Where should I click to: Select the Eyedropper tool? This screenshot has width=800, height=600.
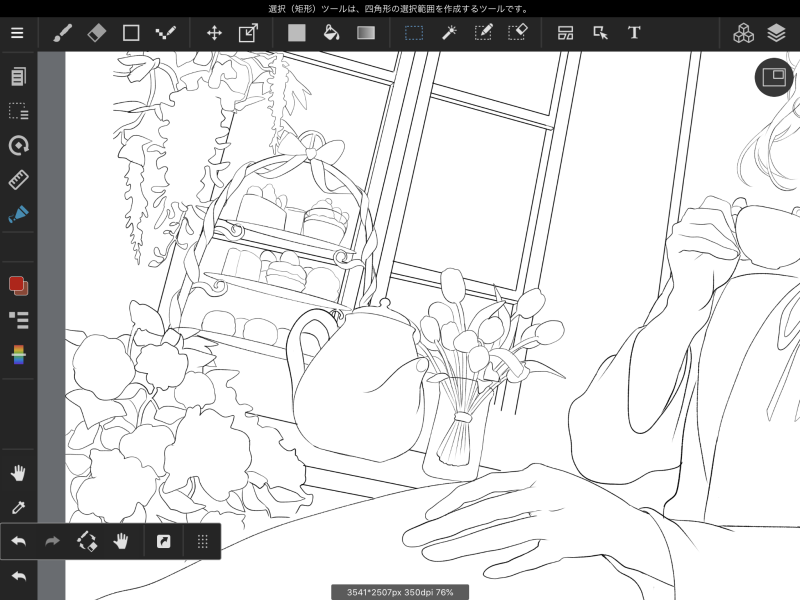18,508
